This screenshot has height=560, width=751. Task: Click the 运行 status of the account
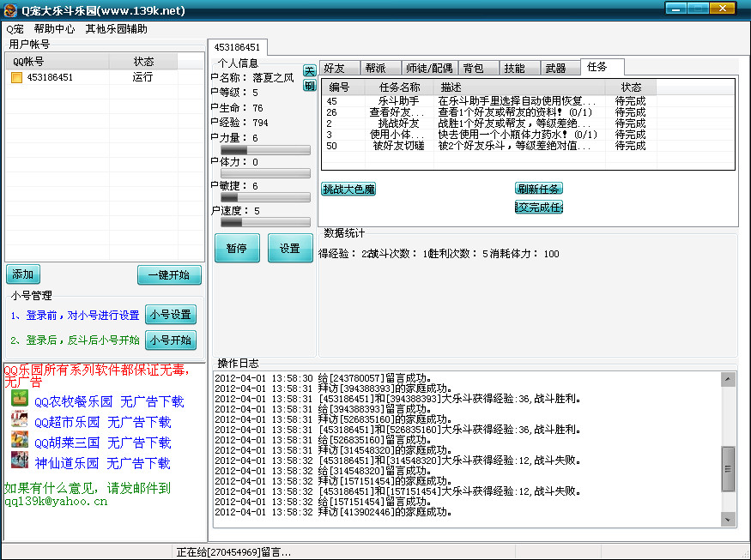[x=142, y=77]
